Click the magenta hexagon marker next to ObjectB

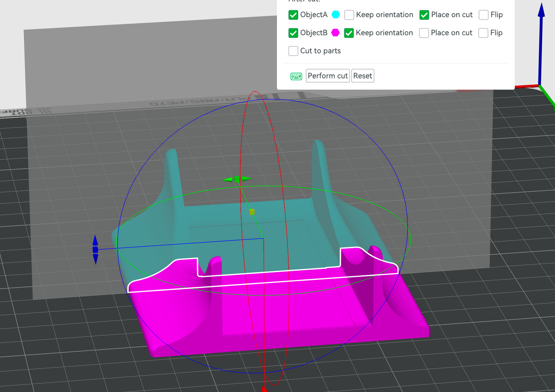click(335, 33)
